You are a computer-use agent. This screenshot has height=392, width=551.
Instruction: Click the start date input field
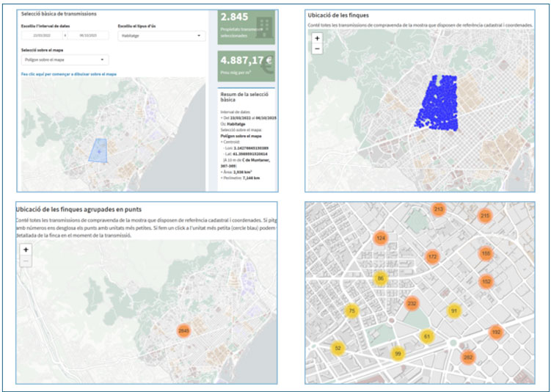(x=42, y=35)
